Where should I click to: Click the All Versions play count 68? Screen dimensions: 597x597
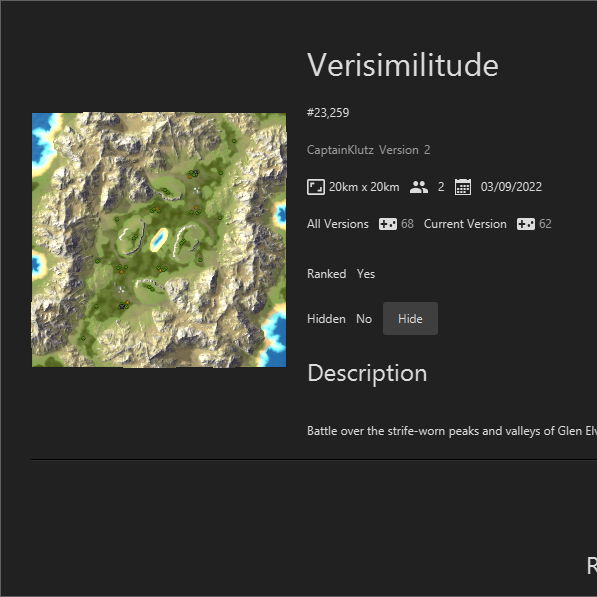407,224
